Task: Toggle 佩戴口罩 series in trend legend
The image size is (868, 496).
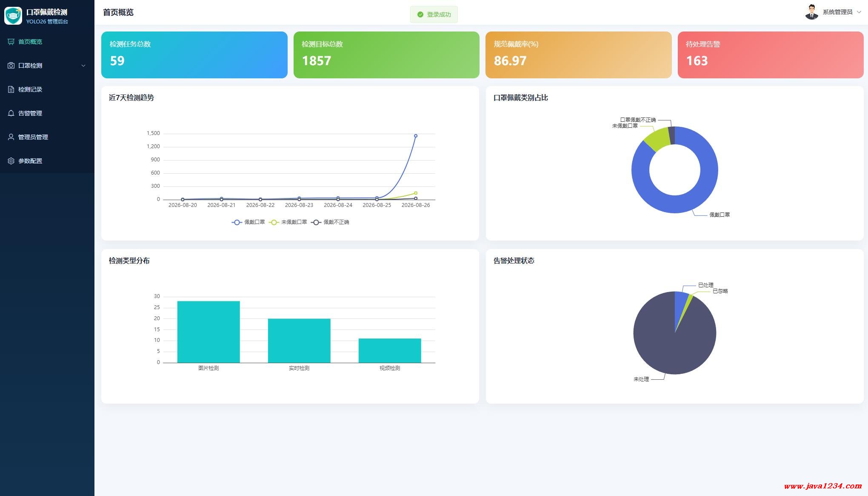Action: (x=248, y=222)
